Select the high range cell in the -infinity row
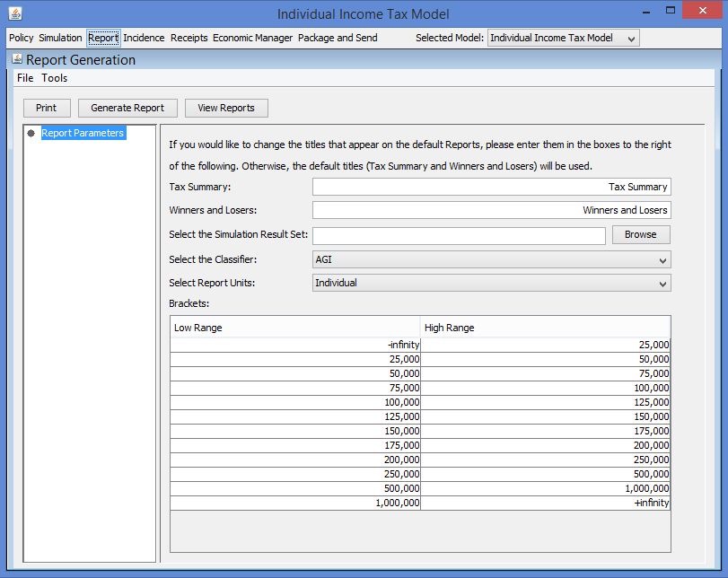Image resolution: width=728 pixels, height=578 pixels. pos(545,345)
